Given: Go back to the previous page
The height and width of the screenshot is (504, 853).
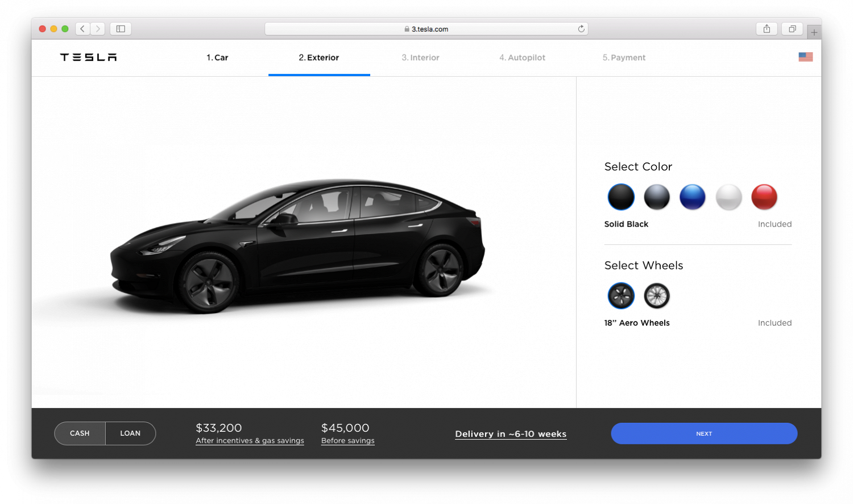Looking at the screenshot, I should (x=82, y=29).
